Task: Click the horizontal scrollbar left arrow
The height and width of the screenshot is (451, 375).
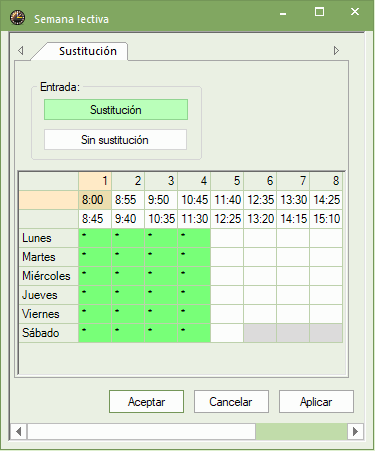Action: click(x=19, y=431)
